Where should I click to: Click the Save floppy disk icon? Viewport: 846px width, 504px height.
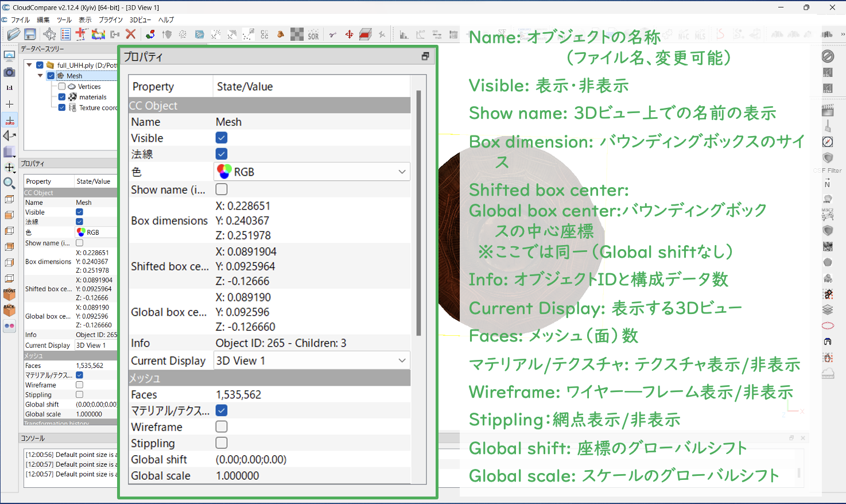30,34
